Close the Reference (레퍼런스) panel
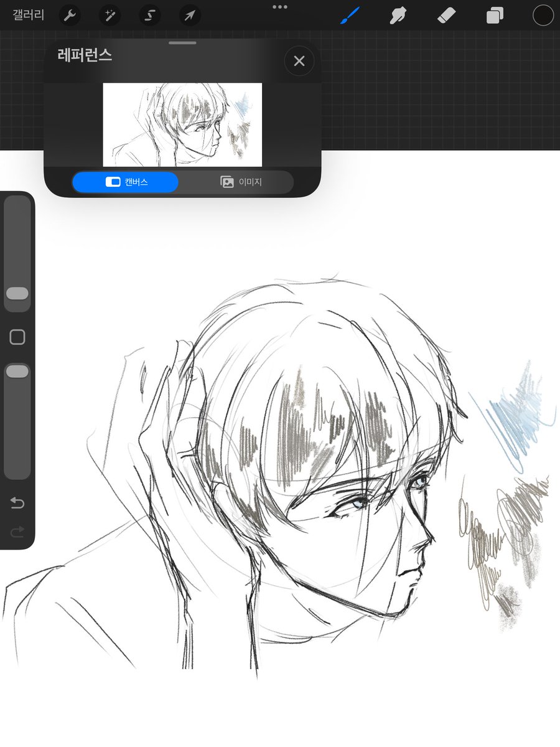The image size is (560, 747). (x=299, y=61)
